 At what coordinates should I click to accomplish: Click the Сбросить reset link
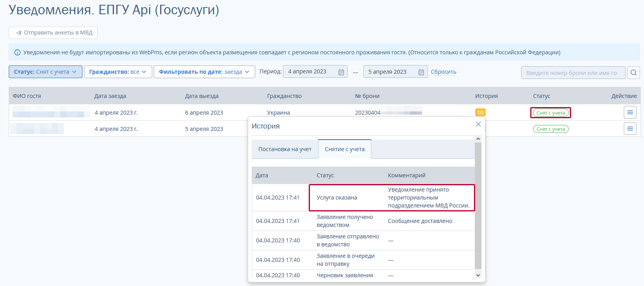[443, 72]
